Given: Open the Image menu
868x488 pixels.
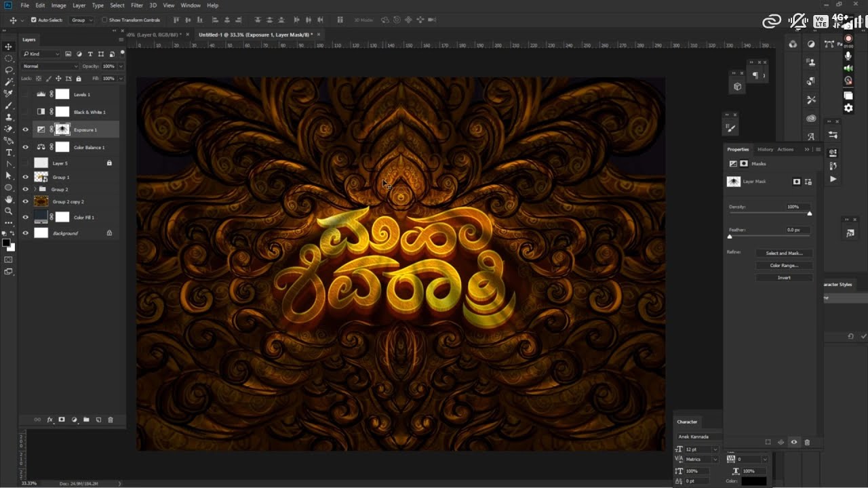Looking at the screenshot, I should [x=59, y=5].
